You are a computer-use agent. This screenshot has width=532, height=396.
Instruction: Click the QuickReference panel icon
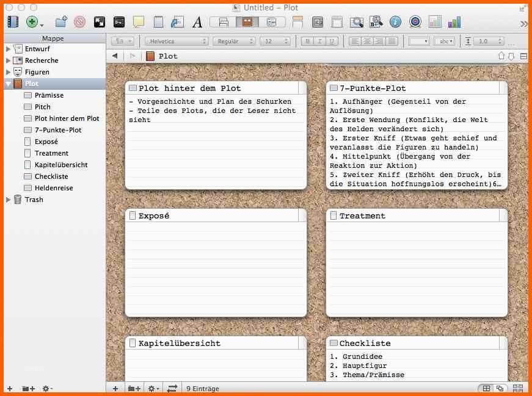(x=177, y=22)
